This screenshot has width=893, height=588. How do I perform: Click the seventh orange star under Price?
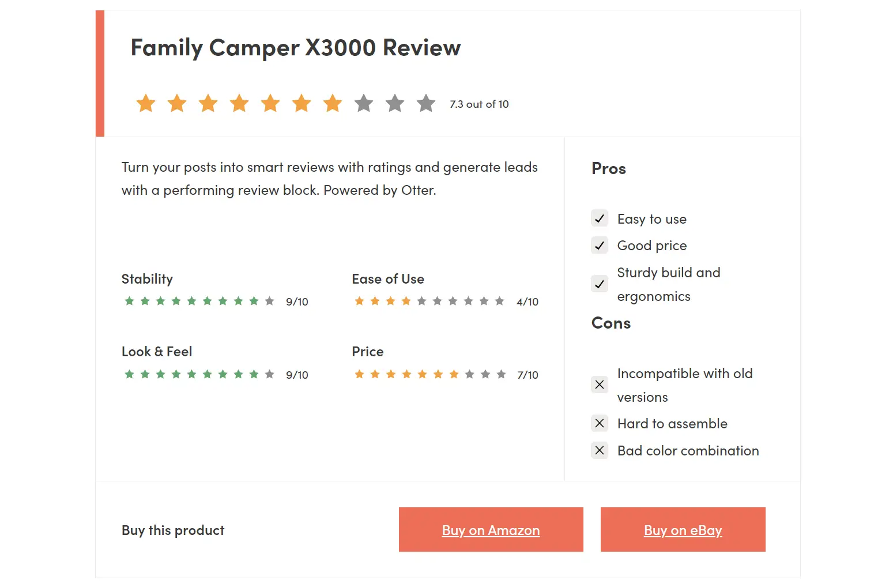[x=454, y=374]
